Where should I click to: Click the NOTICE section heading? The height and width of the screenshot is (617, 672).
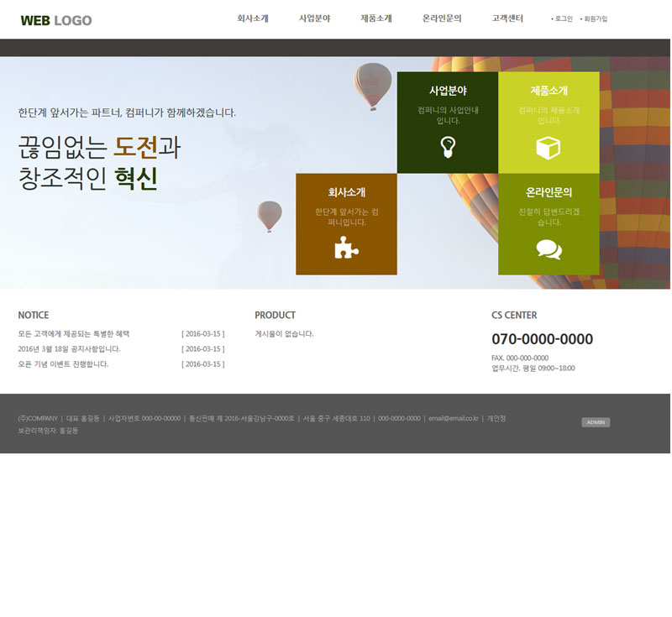click(34, 316)
